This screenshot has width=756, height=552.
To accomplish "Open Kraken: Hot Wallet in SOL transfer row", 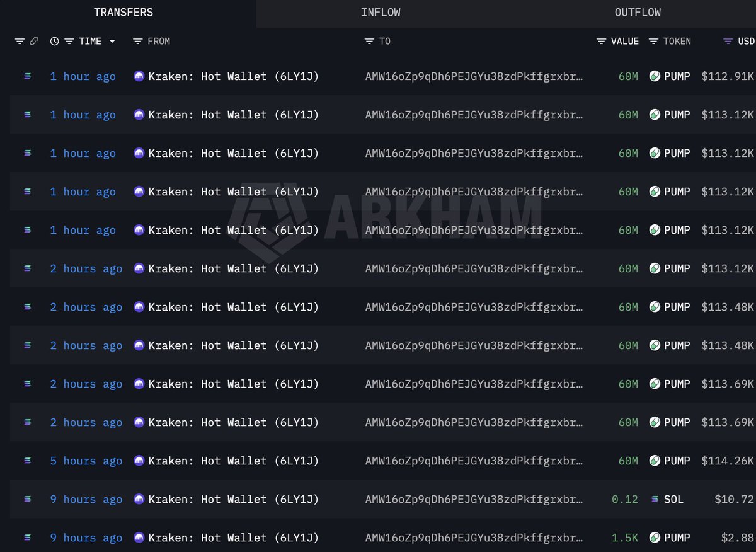I will pyautogui.click(x=234, y=499).
